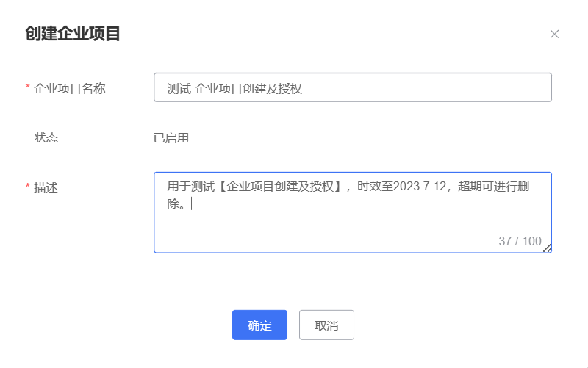Cancel with the 取消 button
Image resolution: width=588 pixels, height=368 pixels.
[x=326, y=325]
